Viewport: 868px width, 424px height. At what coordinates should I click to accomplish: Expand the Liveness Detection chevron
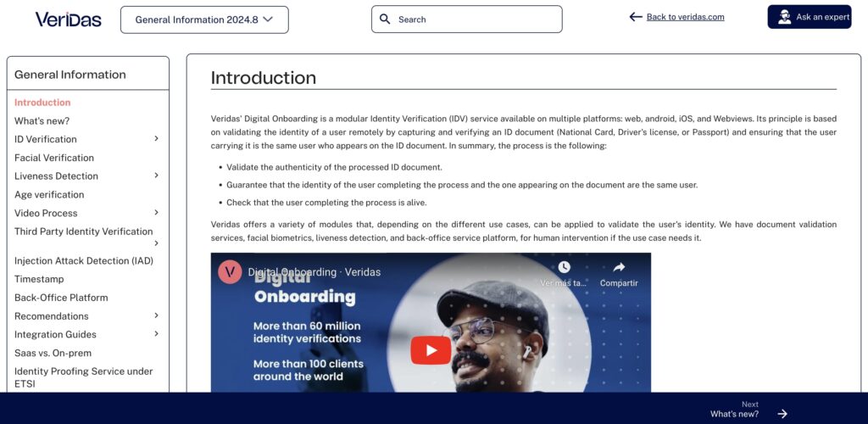pos(157,176)
